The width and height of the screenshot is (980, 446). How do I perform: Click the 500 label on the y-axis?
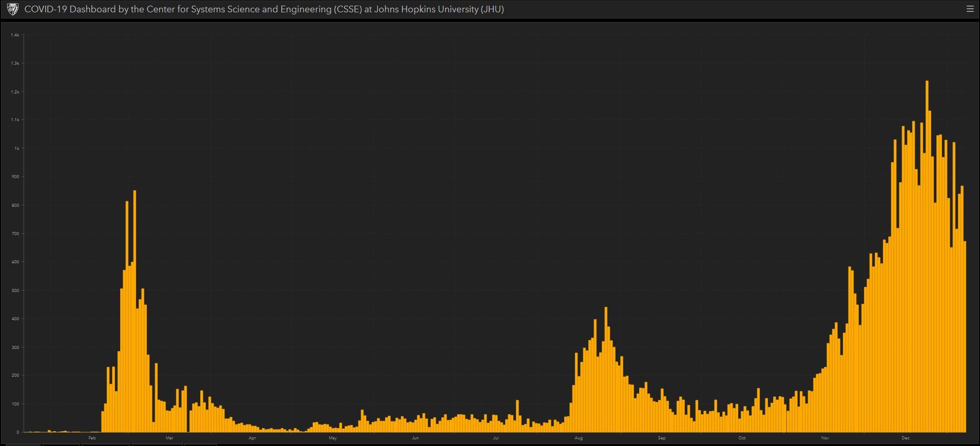[15, 290]
